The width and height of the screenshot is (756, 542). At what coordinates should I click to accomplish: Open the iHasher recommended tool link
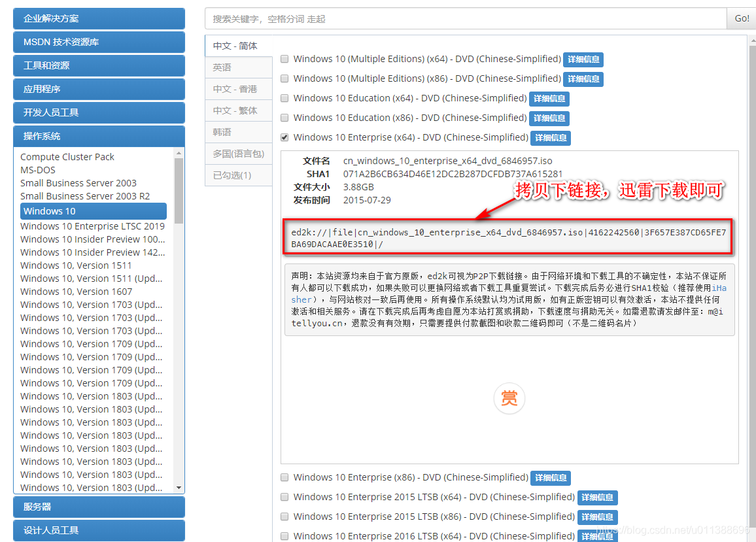click(719, 288)
